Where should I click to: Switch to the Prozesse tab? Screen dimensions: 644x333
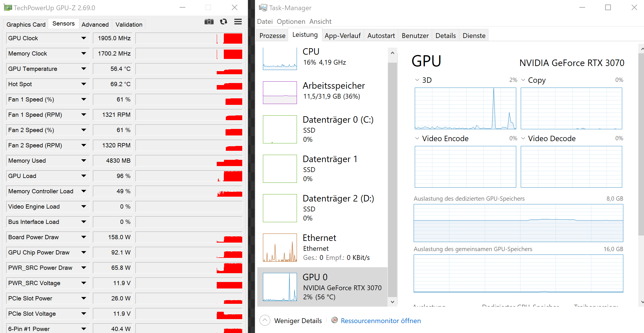click(x=272, y=36)
